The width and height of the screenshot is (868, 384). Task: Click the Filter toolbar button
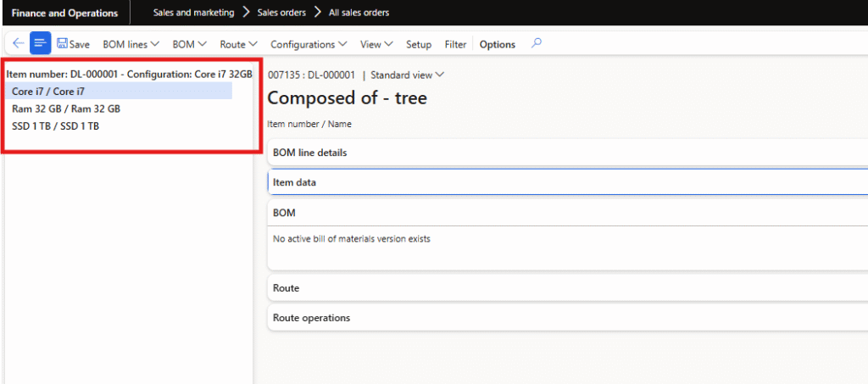point(455,44)
